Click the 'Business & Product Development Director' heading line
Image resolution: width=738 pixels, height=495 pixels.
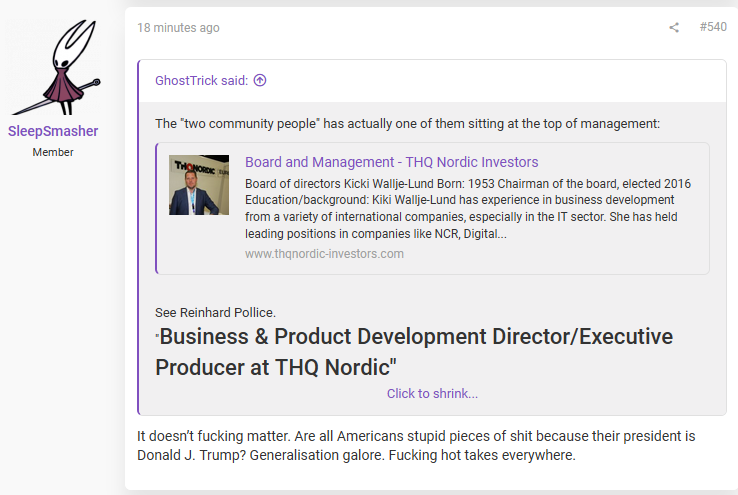point(414,336)
